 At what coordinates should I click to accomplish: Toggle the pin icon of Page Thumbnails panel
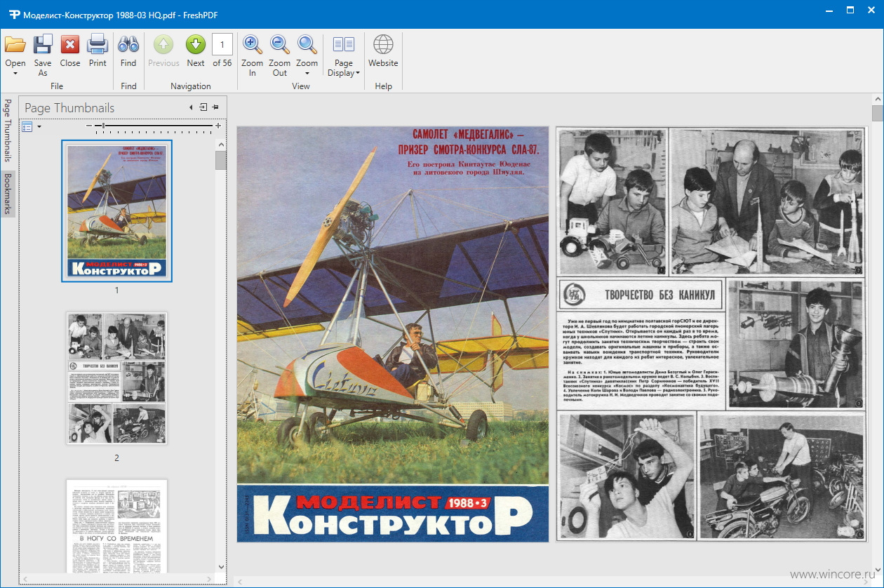(x=215, y=107)
